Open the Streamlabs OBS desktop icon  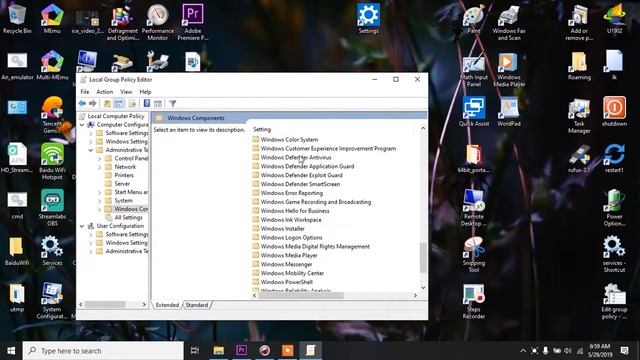coord(52,207)
